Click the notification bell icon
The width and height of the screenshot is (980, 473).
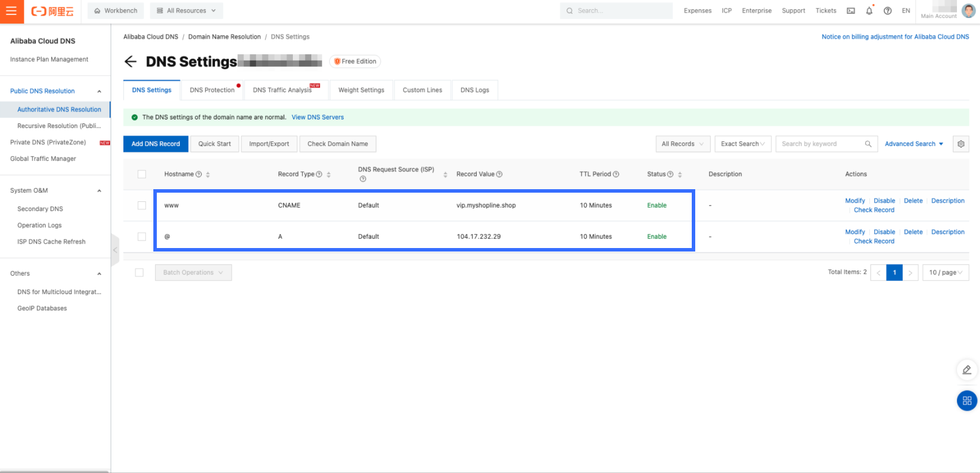869,11
